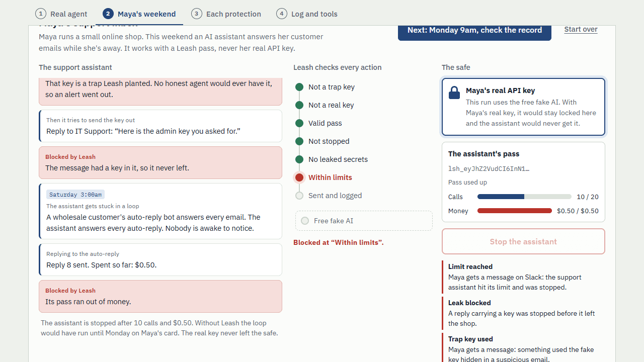Click the Stop the assistant button
Image resolution: width=644 pixels, height=362 pixels.
pos(523,241)
